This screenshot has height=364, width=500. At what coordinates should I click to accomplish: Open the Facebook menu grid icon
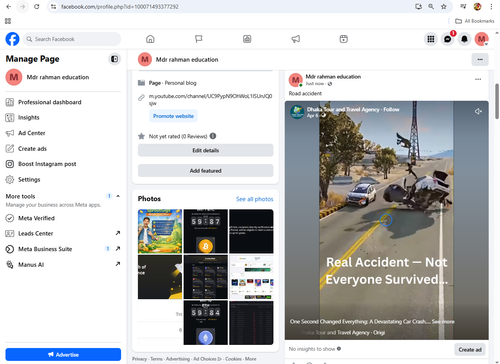[x=431, y=39]
